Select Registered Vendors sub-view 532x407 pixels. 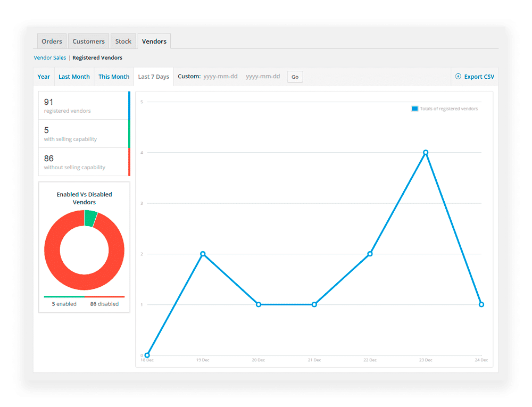coord(97,57)
